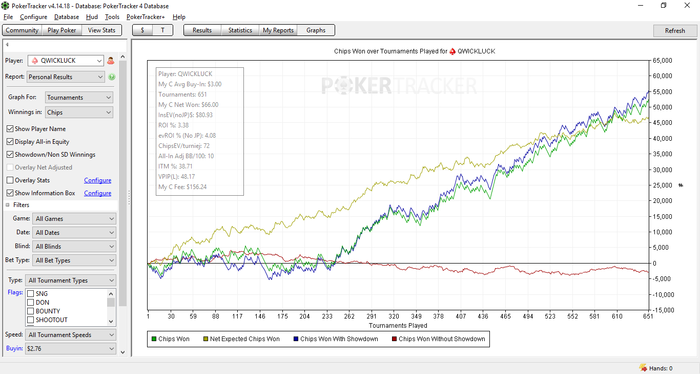This screenshot has height=374, width=700.
Task: Select the T tournaments button
Action: pyautogui.click(x=162, y=30)
